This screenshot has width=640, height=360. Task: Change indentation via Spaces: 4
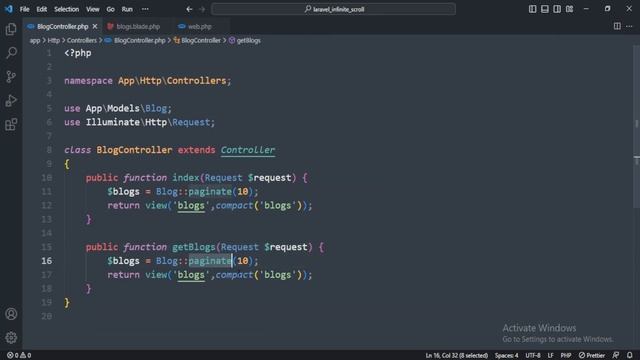click(507, 355)
